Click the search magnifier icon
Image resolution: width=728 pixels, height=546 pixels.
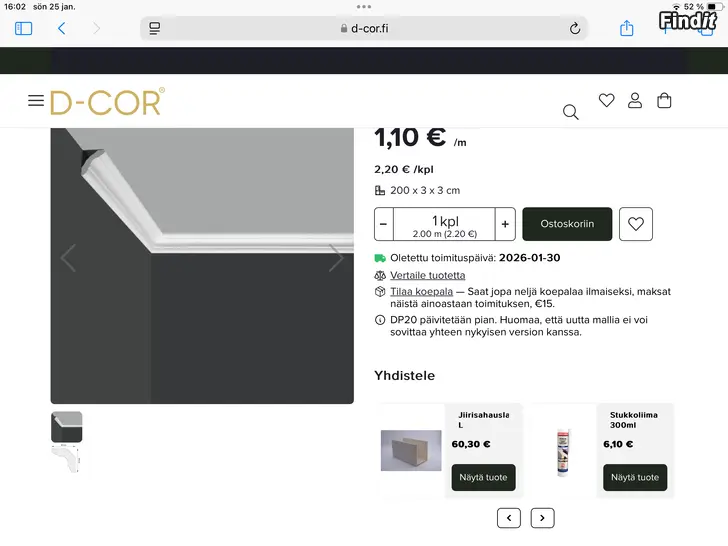(x=570, y=112)
